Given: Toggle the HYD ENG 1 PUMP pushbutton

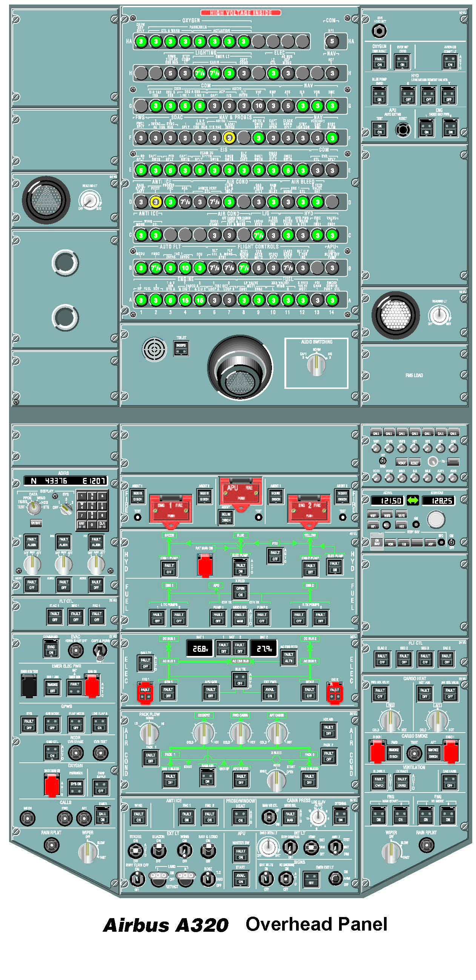Looking at the screenshot, I should 169,568.
